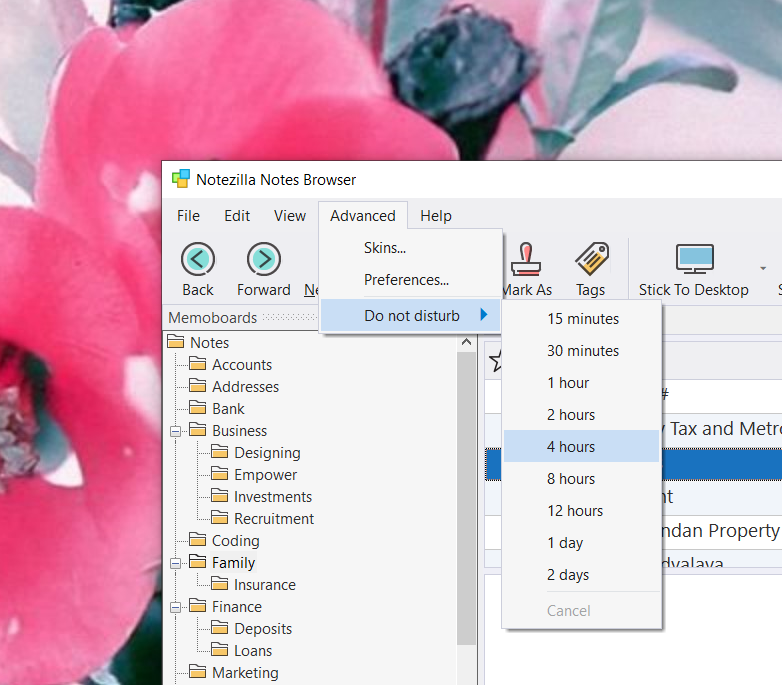Click the Marketing folder icon

[197, 671]
